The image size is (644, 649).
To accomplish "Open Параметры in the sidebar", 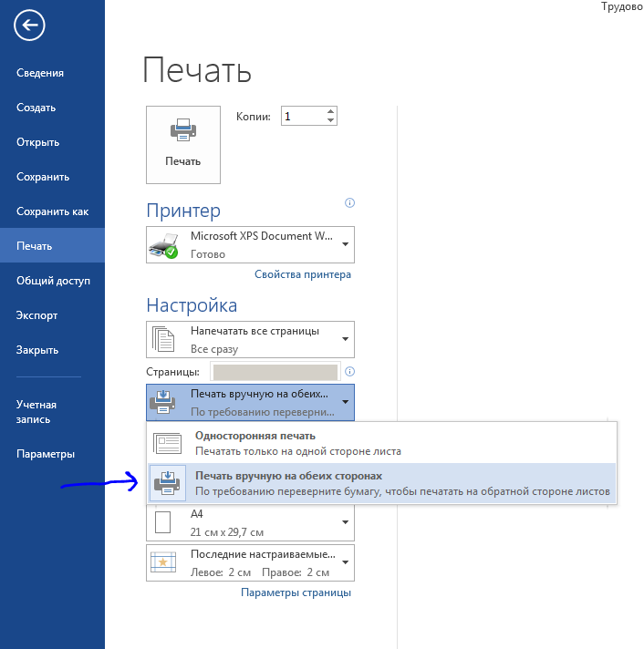I will tap(46, 454).
